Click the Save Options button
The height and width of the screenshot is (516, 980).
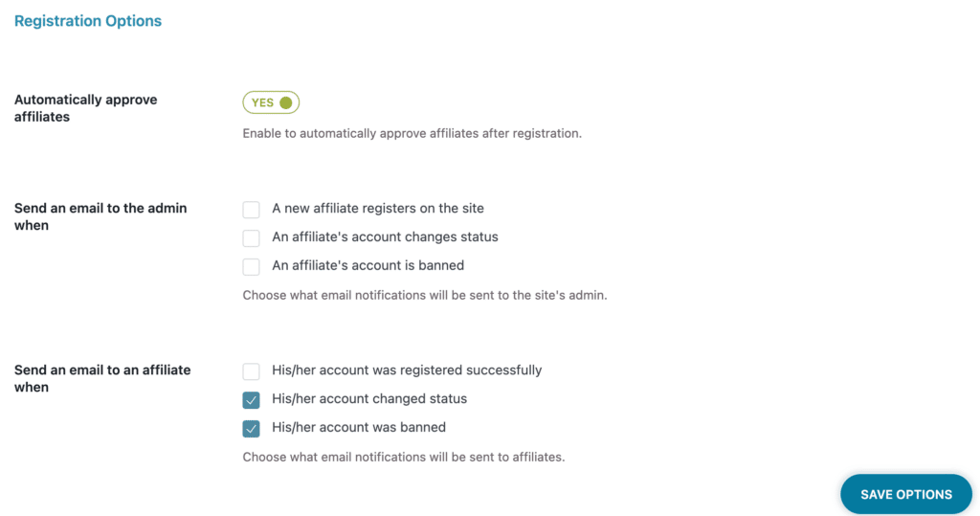coord(906,494)
